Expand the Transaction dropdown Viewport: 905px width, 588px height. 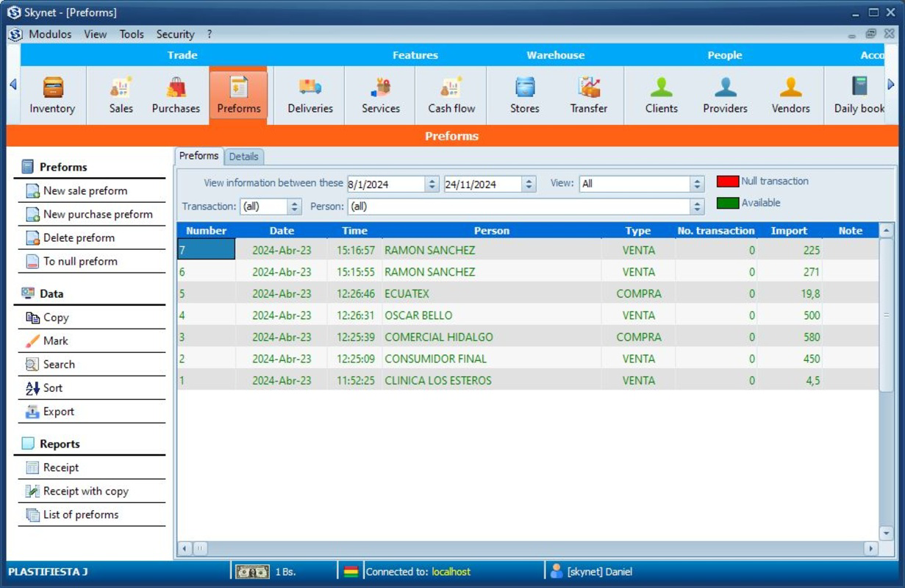[x=295, y=207]
